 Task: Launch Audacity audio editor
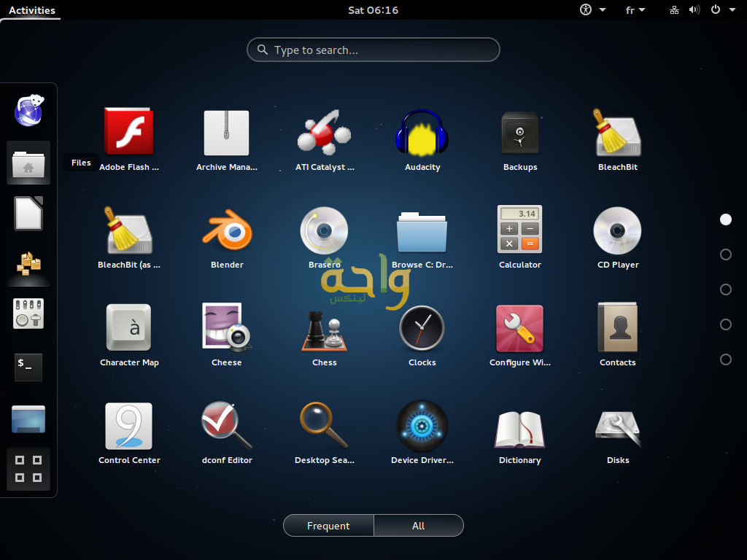(x=422, y=133)
